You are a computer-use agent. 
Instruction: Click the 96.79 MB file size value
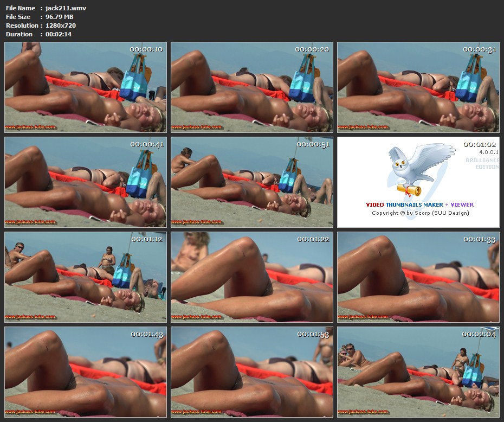pos(59,17)
